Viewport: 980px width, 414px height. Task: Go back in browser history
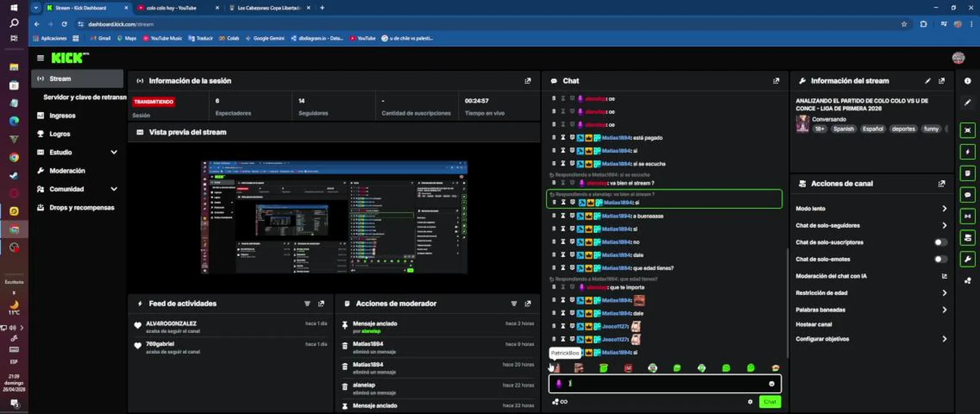pyautogui.click(x=37, y=24)
